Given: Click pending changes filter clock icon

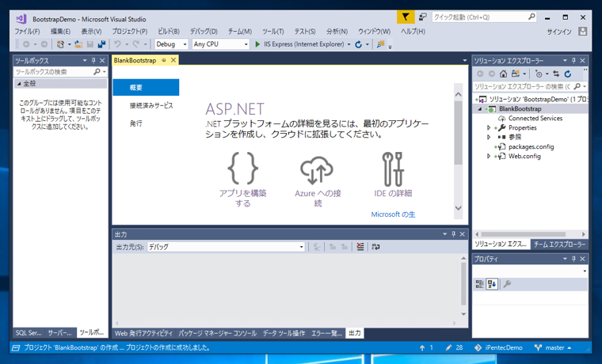Looking at the screenshot, I should pyautogui.click(x=539, y=74).
